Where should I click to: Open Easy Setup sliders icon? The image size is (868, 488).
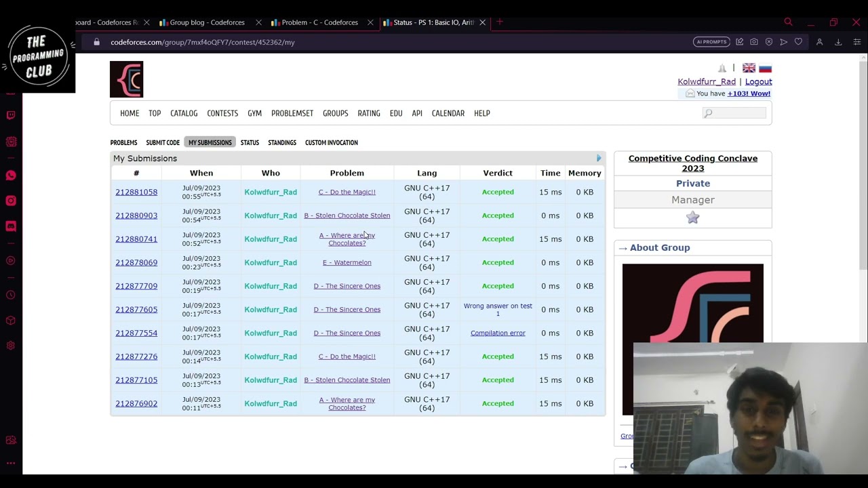click(857, 42)
